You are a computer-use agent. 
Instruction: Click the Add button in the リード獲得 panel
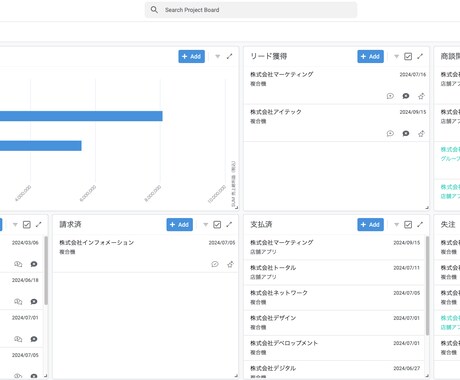pyautogui.click(x=370, y=57)
